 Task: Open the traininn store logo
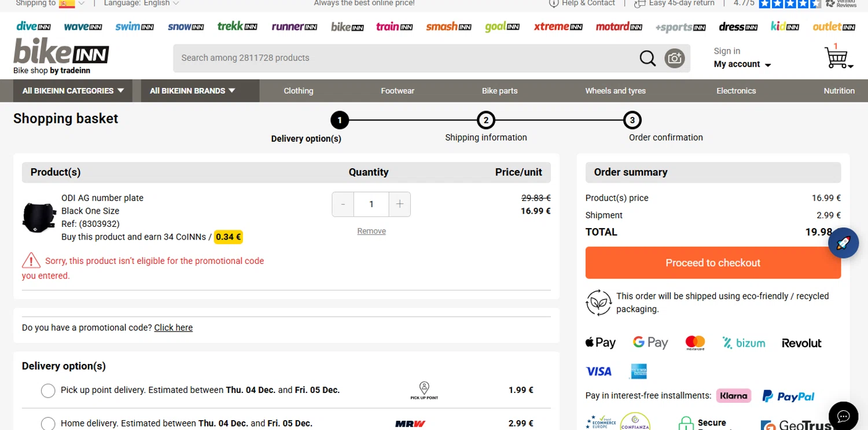coord(394,27)
